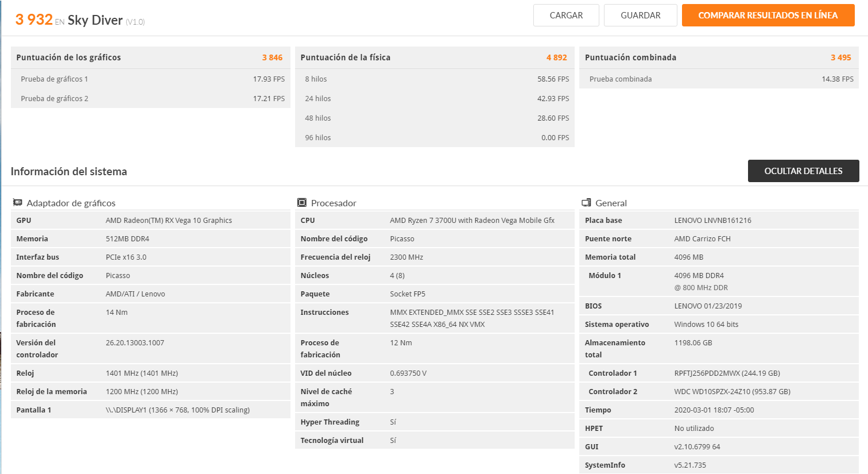
Task: Select the DISPLAY1 1366 × 768 value
Action: pos(178,410)
